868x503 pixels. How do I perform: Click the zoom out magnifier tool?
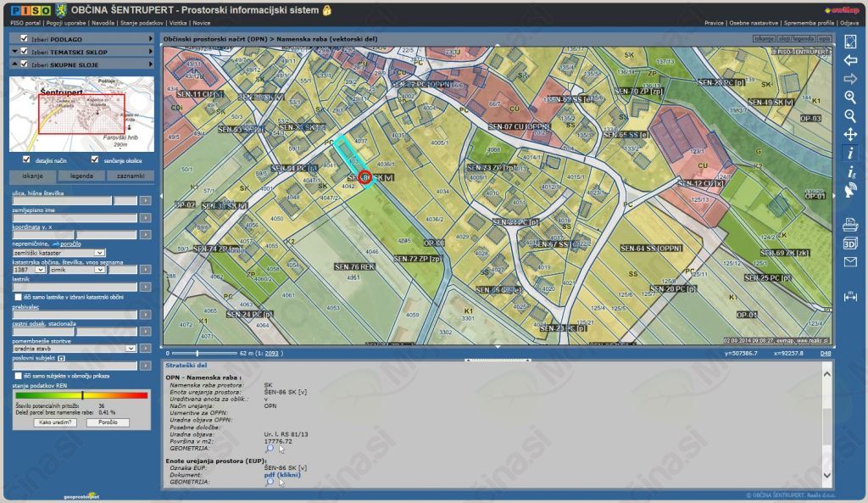point(850,116)
